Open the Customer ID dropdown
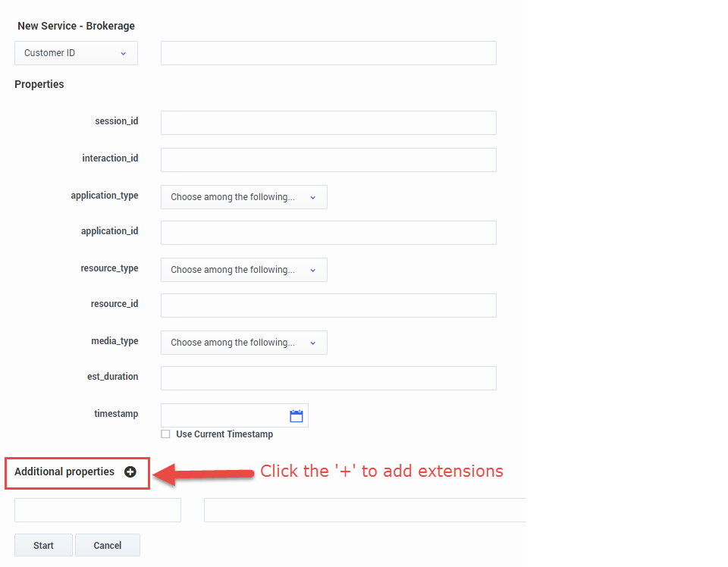 click(76, 53)
